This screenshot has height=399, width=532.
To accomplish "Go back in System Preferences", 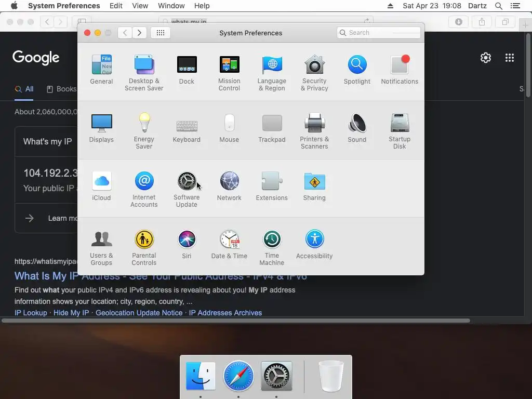I will pyautogui.click(x=125, y=33).
